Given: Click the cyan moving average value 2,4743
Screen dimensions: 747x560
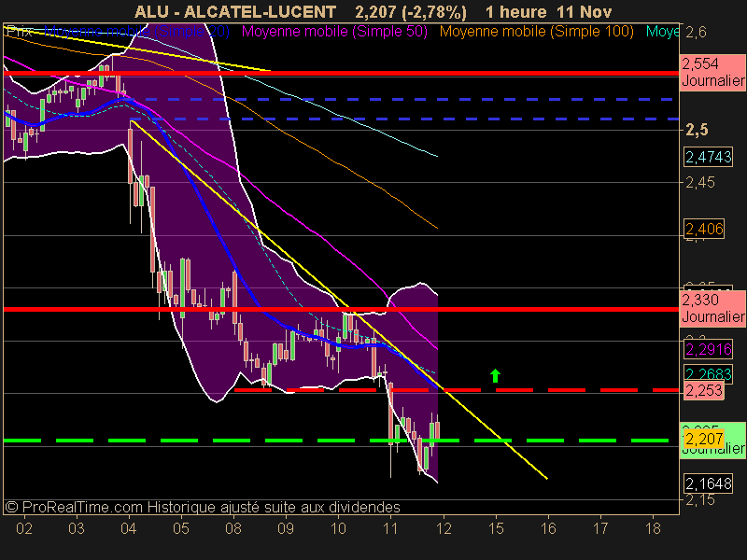Looking at the screenshot, I should (x=709, y=157).
